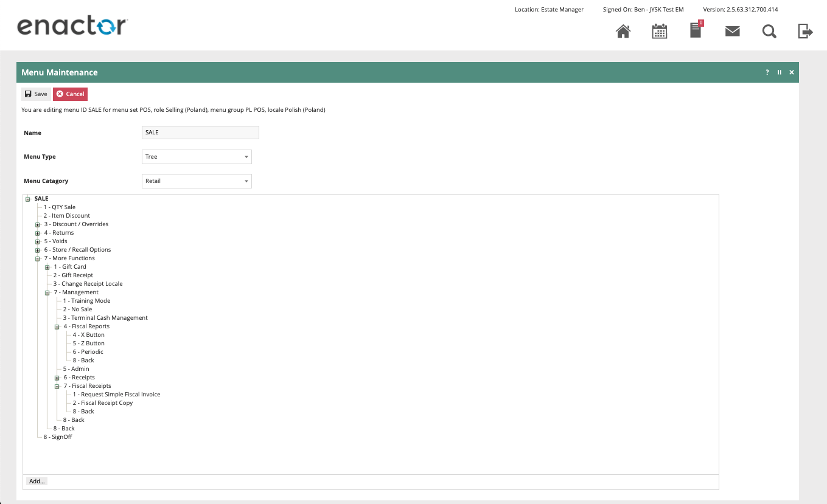Click the Add... button
Viewport: 827px width, 504px height.
(x=37, y=481)
